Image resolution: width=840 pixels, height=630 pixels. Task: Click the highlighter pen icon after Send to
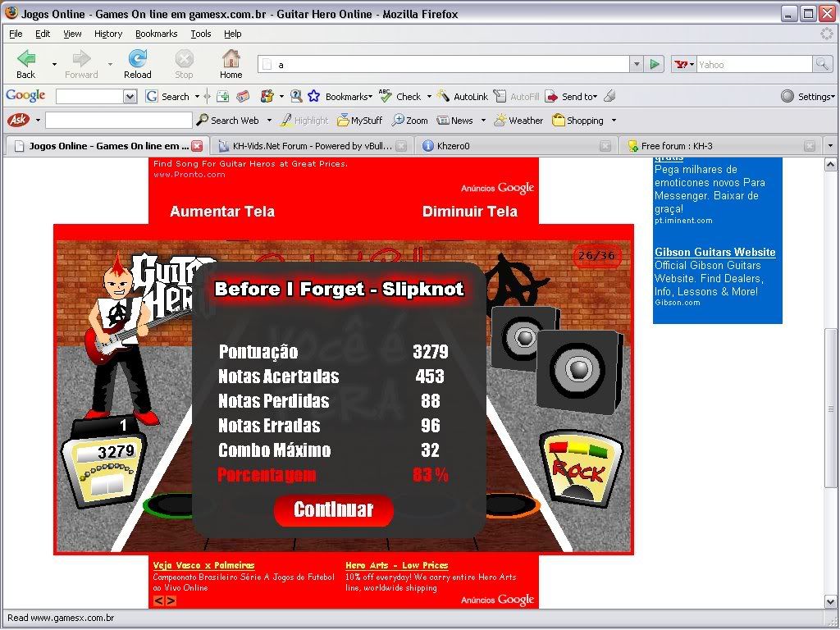(x=609, y=97)
